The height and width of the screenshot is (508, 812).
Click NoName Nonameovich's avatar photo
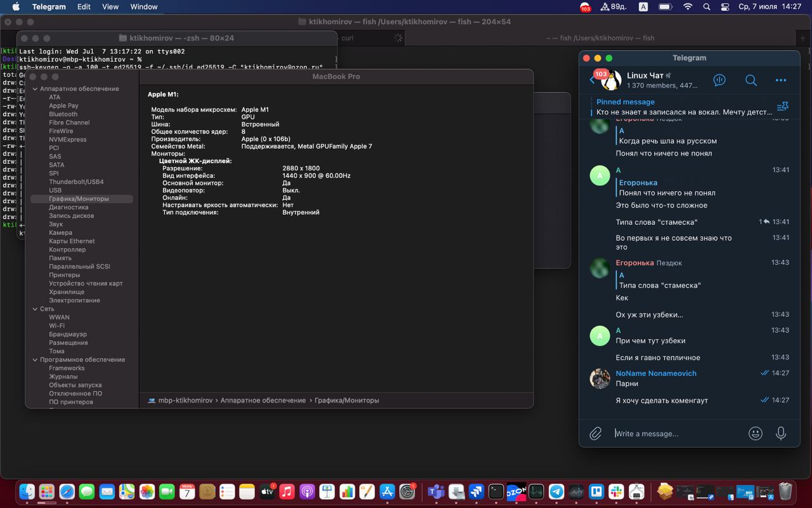pyautogui.click(x=599, y=378)
